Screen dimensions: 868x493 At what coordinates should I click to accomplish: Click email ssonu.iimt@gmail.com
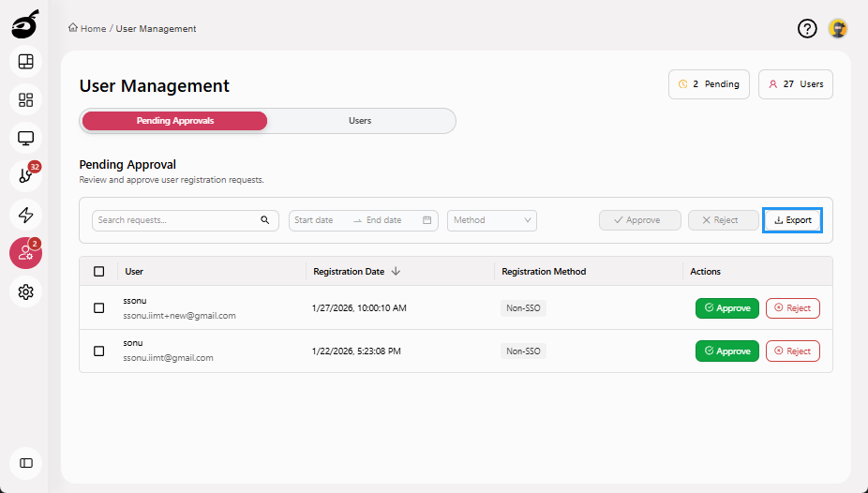[x=169, y=358]
